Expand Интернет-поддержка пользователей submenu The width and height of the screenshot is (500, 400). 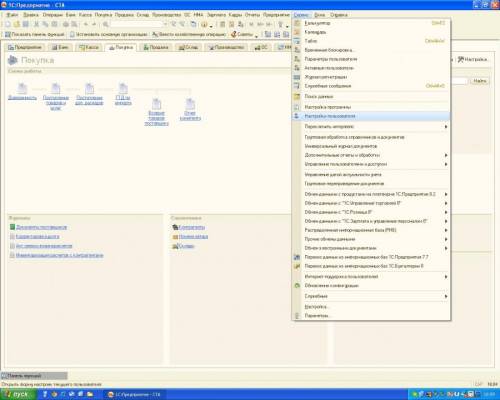click(371, 277)
